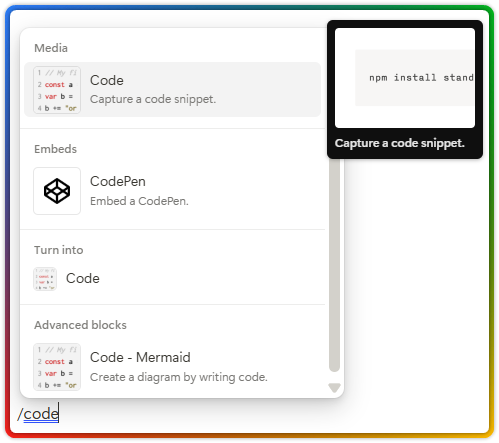Click the npm install preview thumbnail
Viewport: 499px width, 443px height.
405,78
